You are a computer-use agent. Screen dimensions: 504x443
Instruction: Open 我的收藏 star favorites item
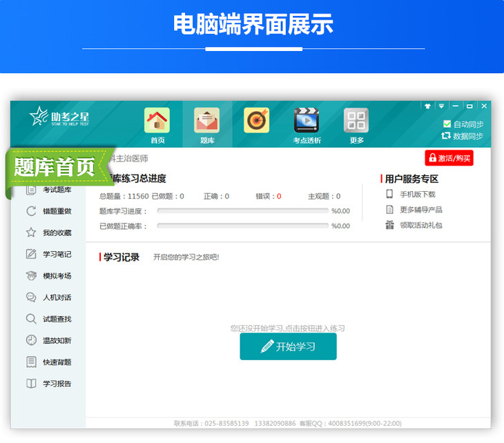pyautogui.click(x=56, y=233)
